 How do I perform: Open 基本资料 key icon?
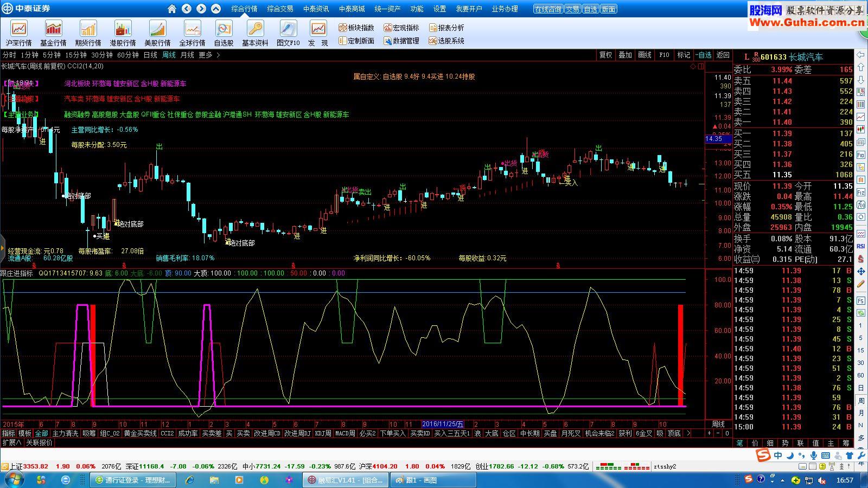(255, 34)
